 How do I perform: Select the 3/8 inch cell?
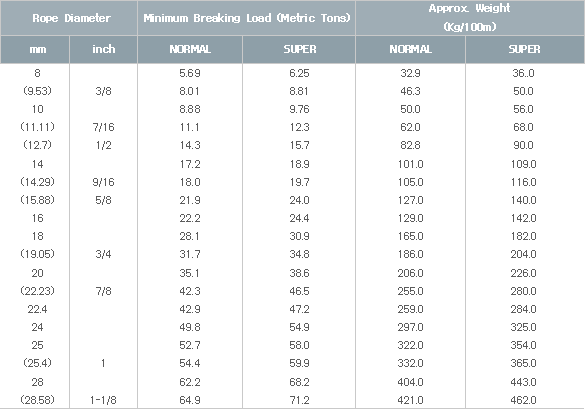click(103, 91)
